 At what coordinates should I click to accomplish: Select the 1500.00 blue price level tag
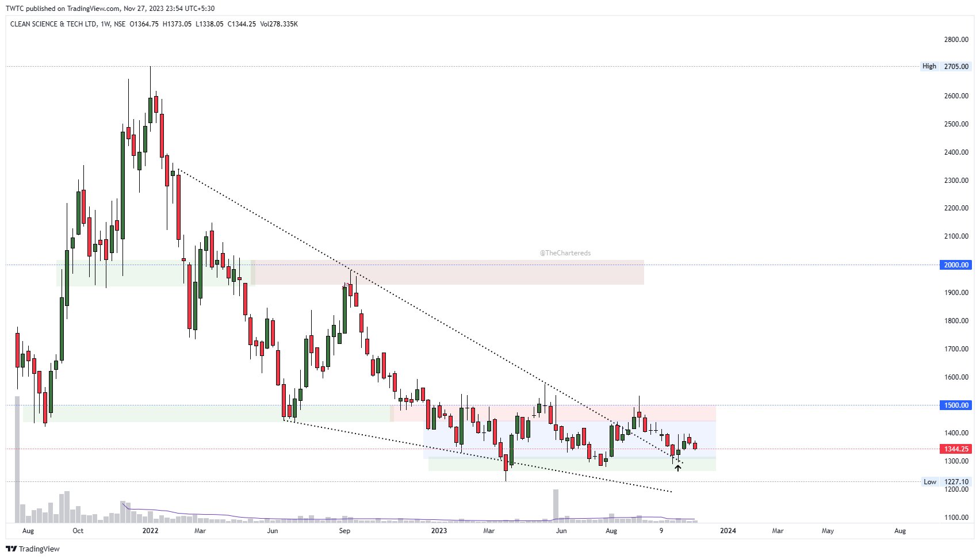coord(956,405)
